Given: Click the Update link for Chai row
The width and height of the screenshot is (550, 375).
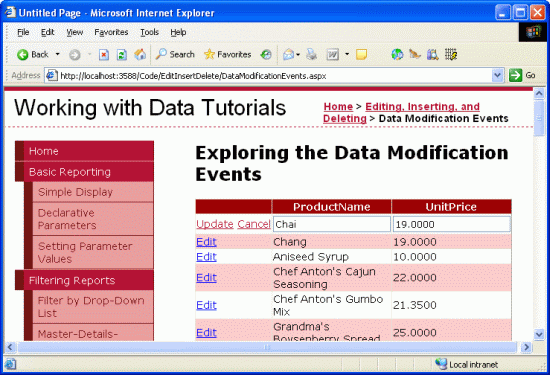Looking at the screenshot, I should 215,224.
